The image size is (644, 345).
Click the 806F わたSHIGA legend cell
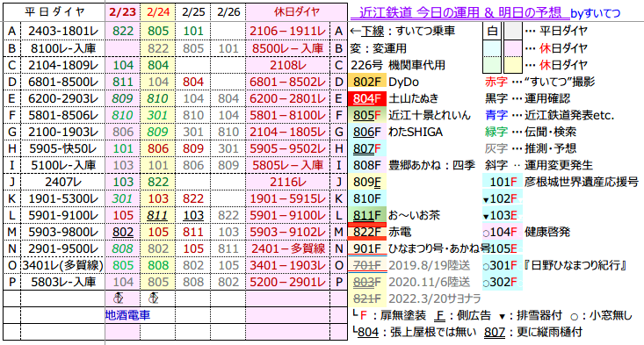(x=367, y=132)
